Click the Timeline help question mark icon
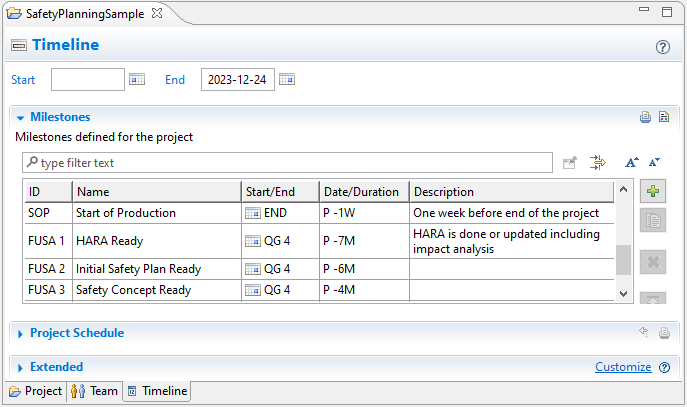This screenshot has width=687, height=407. pos(662,47)
